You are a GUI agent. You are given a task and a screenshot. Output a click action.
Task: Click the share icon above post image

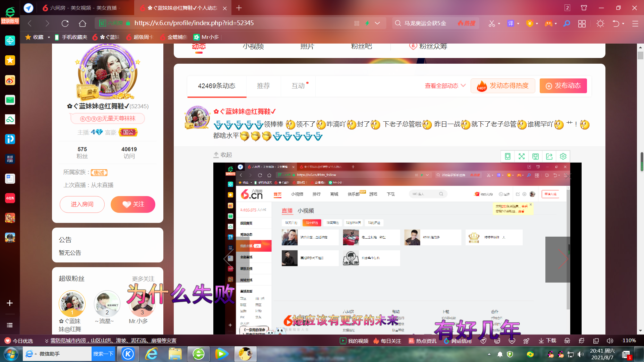549,157
